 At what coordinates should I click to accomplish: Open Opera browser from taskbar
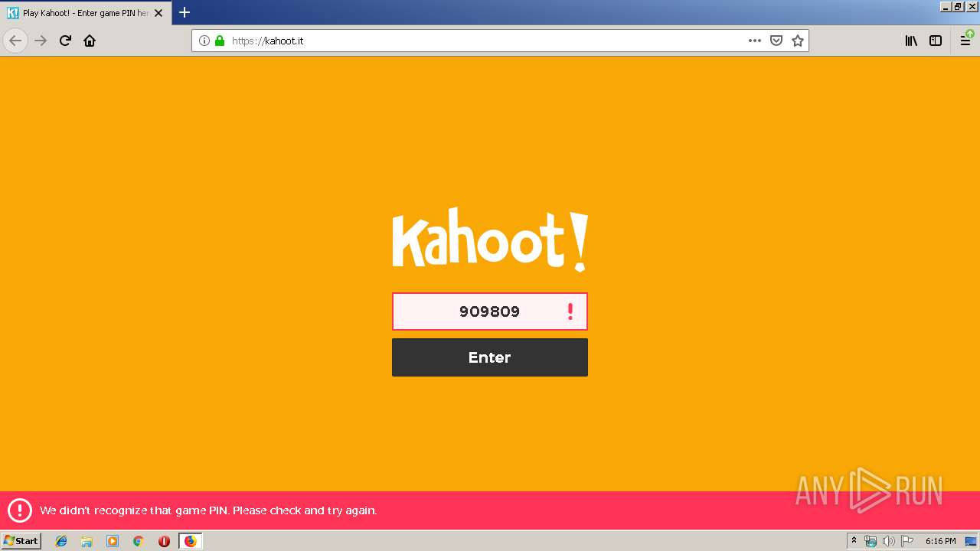tap(164, 541)
